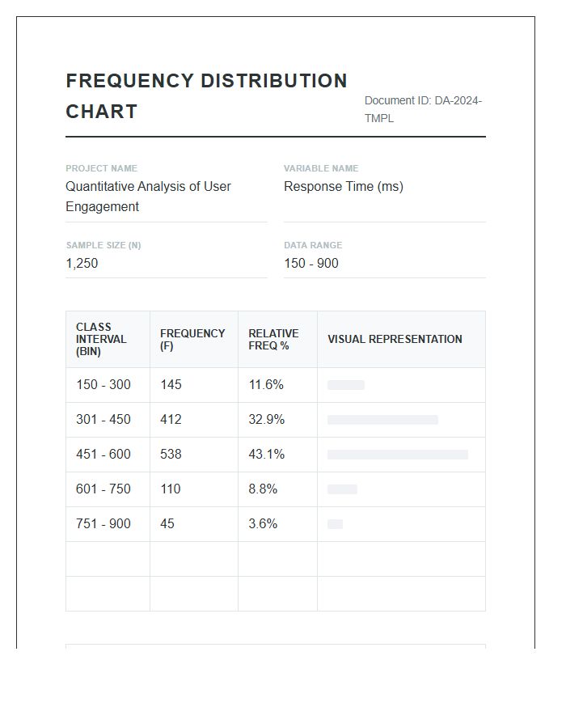Select the Variable Name Response Time field
The image size is (566, 728).
tap(344, 187)
